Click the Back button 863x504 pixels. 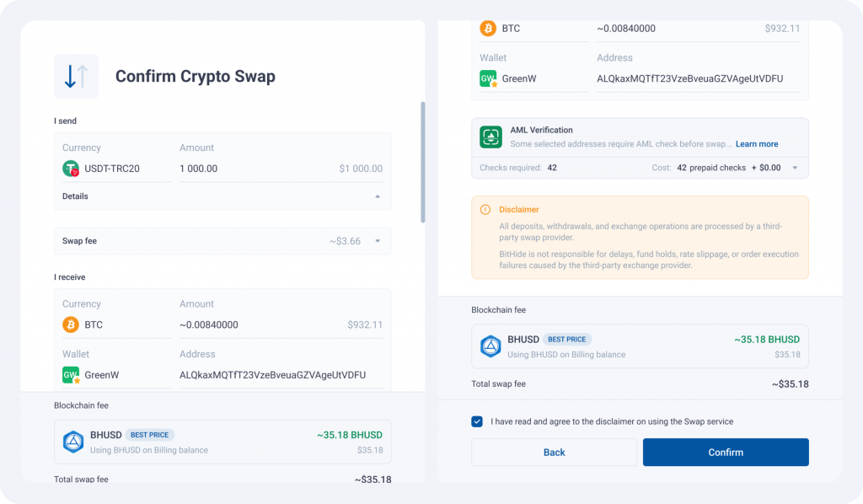554,453
